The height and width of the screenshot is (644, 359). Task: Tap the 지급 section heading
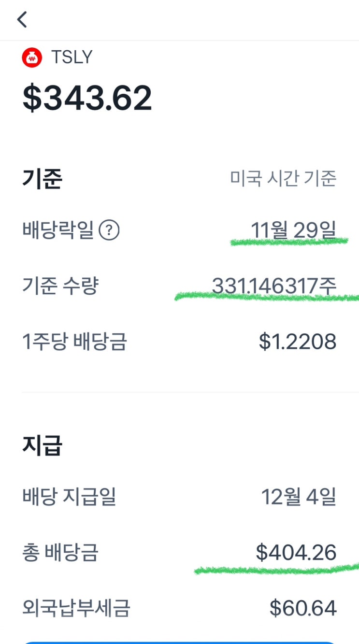[x=43, y=445]
